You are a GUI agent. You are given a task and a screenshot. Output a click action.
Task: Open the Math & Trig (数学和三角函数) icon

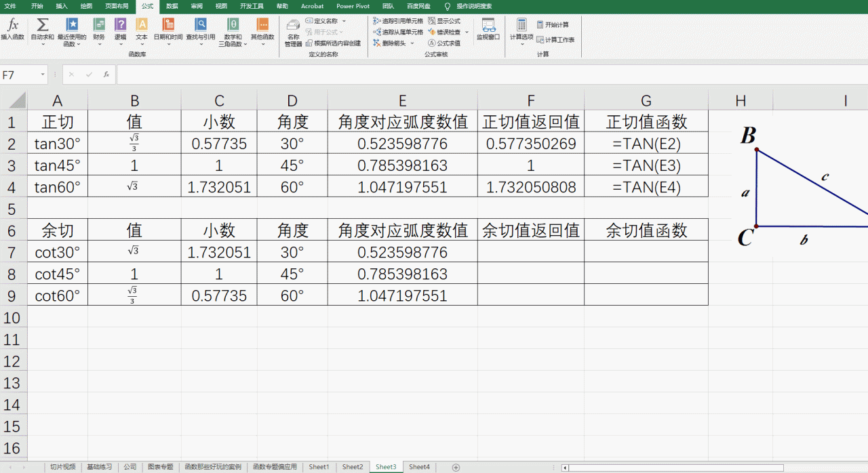[x=233, y=25]
